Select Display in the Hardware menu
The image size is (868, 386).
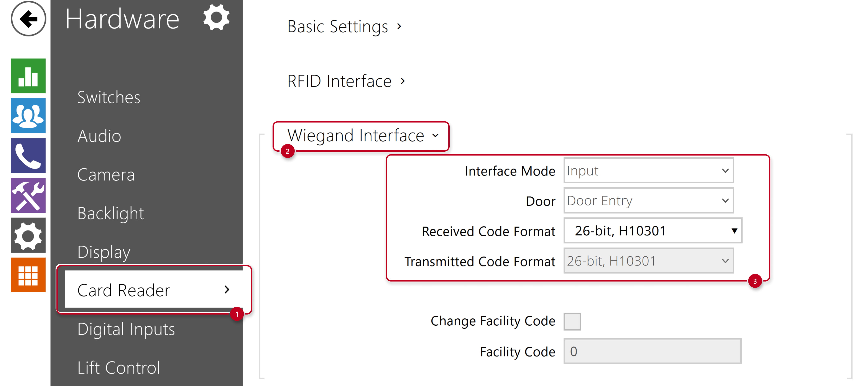pos(104,252)
